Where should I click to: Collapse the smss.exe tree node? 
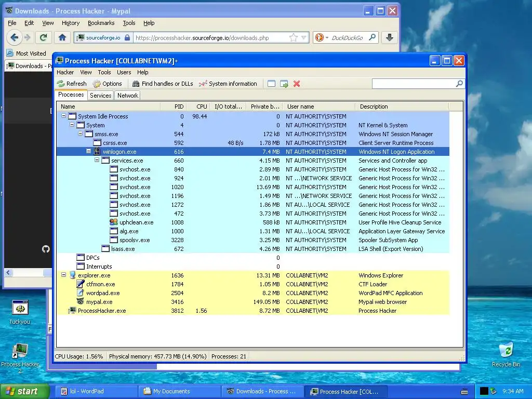tap(81, 134)
